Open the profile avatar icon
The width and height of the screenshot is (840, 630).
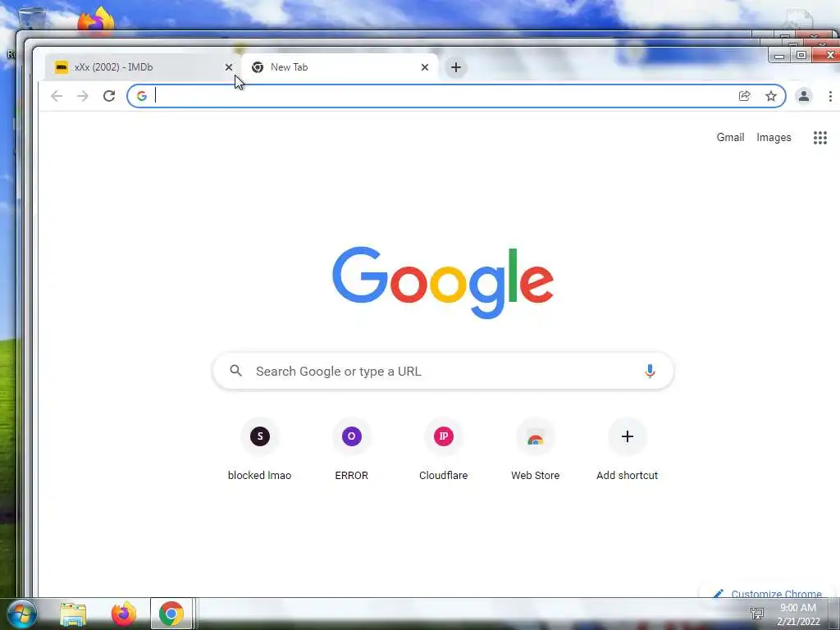pyautogui.click(x=804, y=96)
